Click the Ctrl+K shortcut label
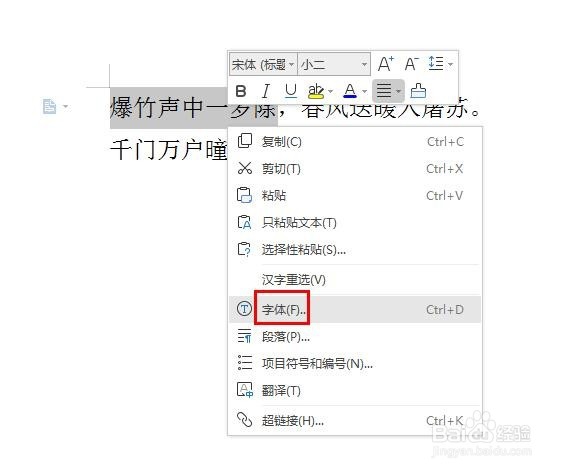The width and height of the screenshot is (563, 471). coord(445,420)
